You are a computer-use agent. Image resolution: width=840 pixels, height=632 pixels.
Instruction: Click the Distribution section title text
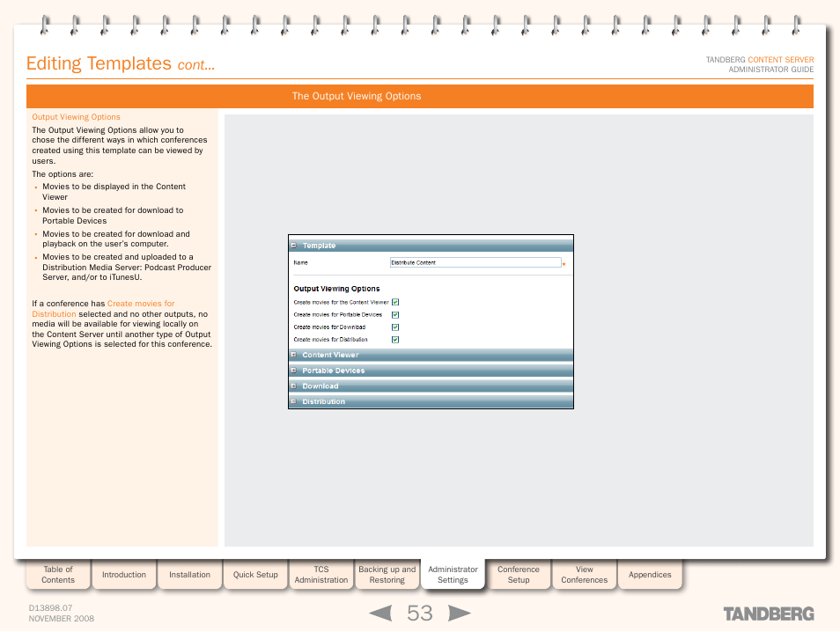point(323,401)
